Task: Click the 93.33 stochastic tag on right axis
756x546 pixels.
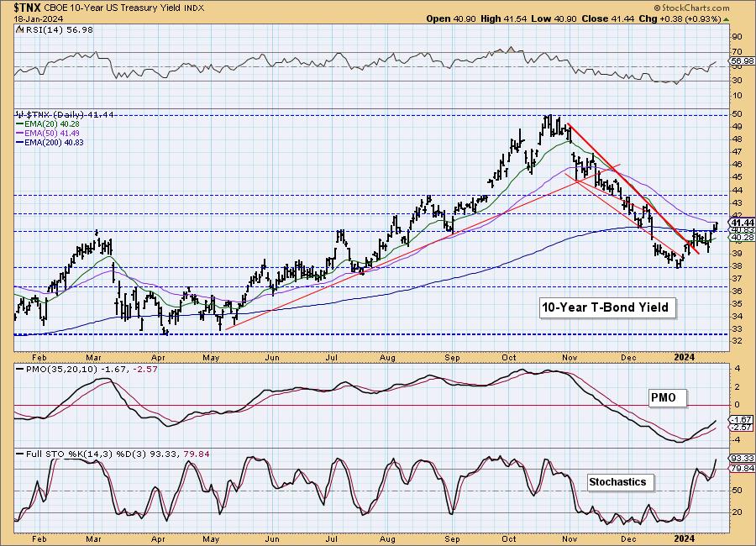Action: pyautogui.click(x=743, y=458)
